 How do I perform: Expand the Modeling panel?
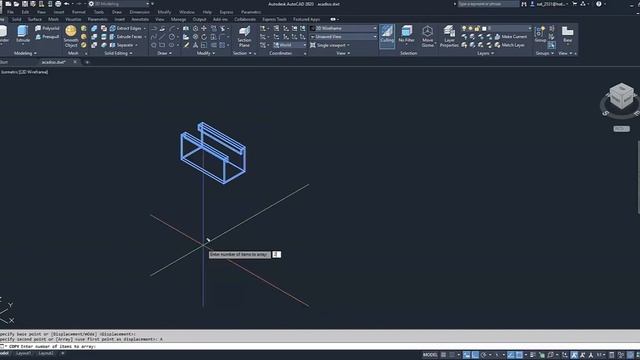(x=25, y=53)
